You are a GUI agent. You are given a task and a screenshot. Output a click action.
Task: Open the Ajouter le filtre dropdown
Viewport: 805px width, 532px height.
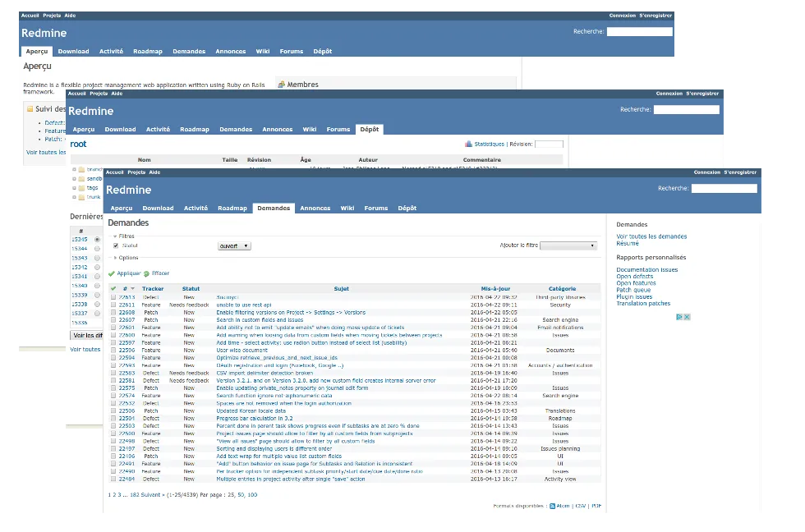point(568,245)
